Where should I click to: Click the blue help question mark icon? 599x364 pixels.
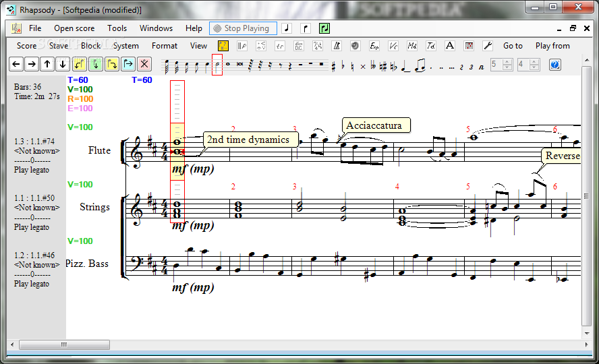554,65
